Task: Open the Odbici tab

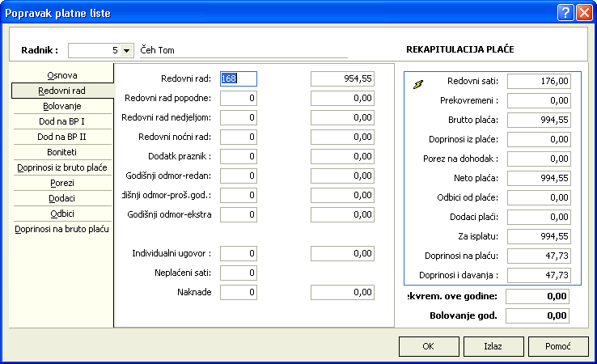Action: (x=62, y=214)
